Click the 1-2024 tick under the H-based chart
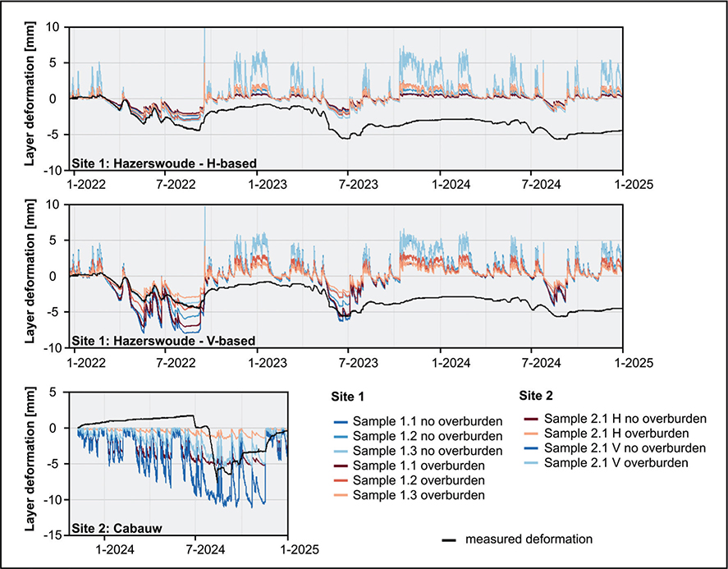The width and height of the screenshot is (728, 569). [453, 185]
